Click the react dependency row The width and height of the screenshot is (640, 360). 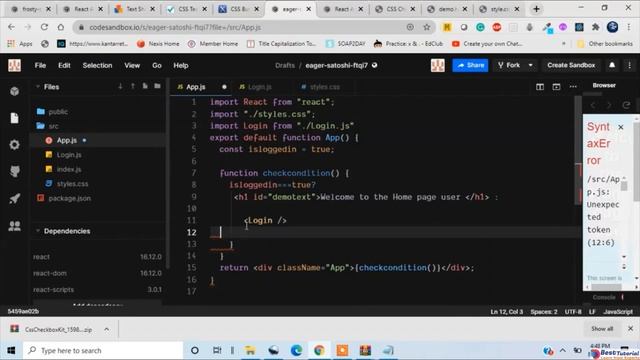coord(97,257)
